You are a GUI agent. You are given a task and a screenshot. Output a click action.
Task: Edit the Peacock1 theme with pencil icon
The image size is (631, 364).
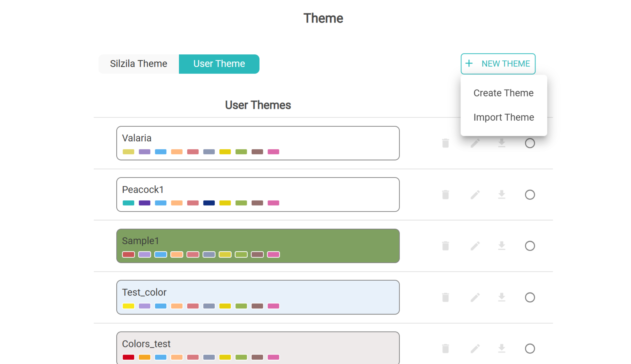pos(475,195)
